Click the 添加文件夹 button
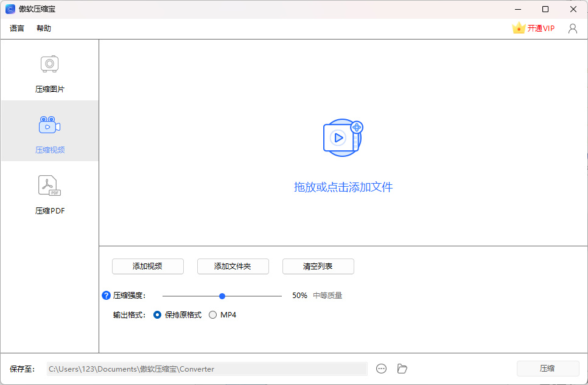The width and height of the screenshot is (588, 385). pyautogui.click(x=233, y=266)
